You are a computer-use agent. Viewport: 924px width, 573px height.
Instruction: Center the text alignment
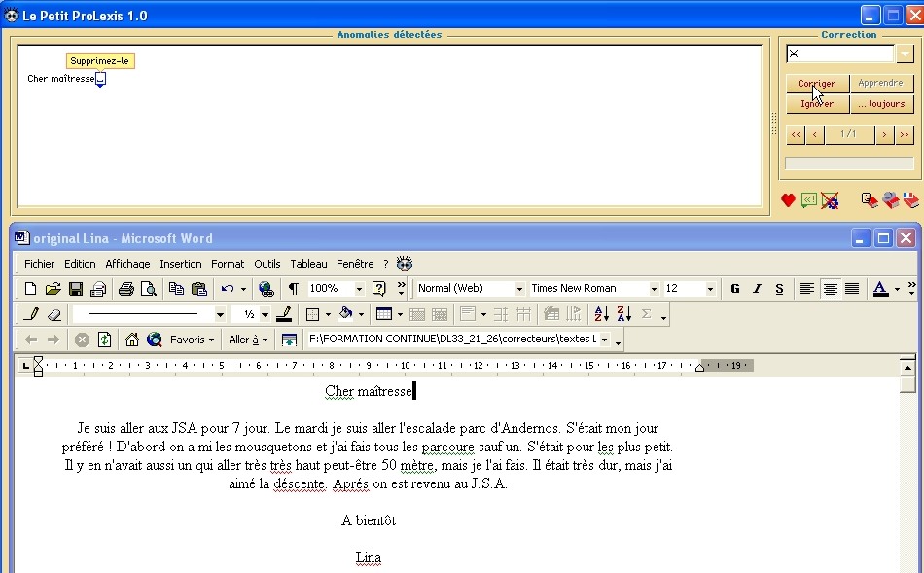pos(830,288)
